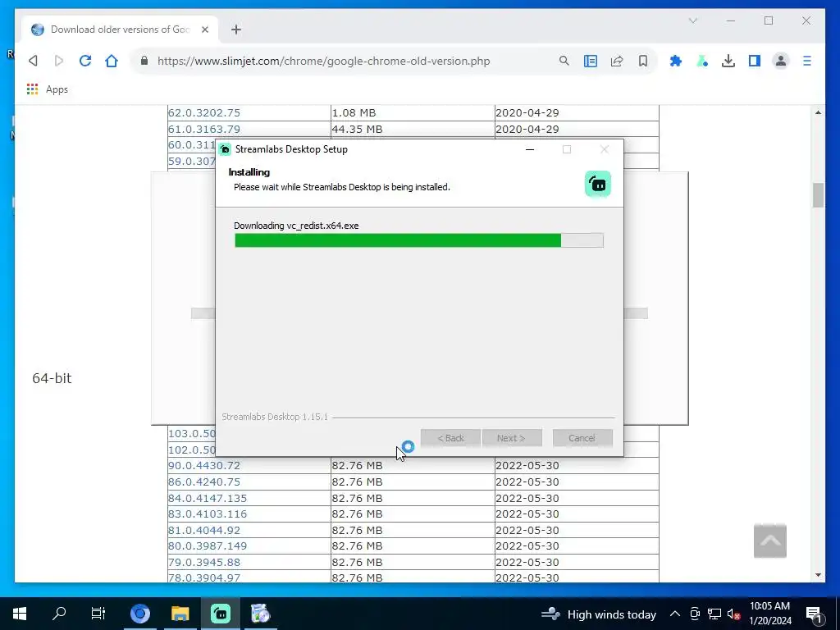Screen dimensions: 840x630
Task: Click the green flask extension icon
Action: click(x=702, y=61)
